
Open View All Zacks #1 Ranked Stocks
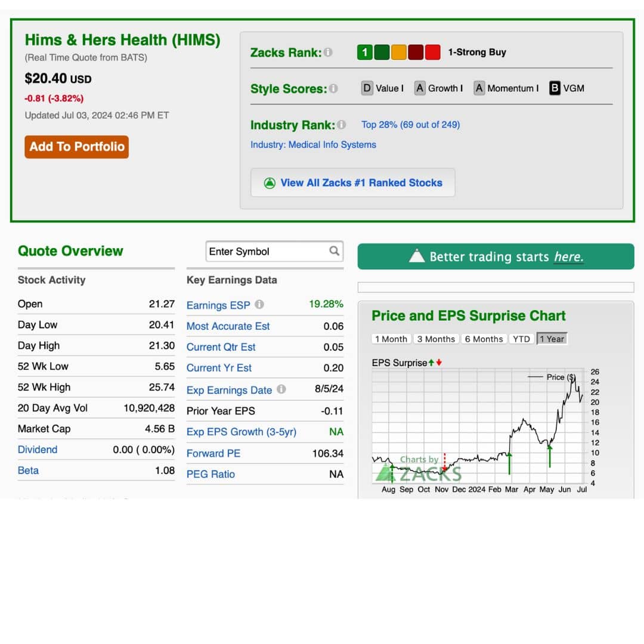(x=353, y=183)
